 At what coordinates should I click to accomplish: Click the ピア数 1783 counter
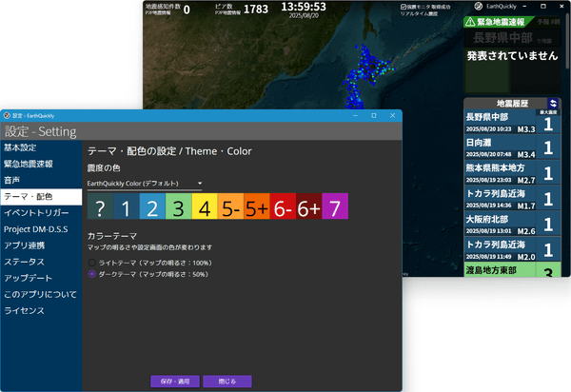click(242, 10)
